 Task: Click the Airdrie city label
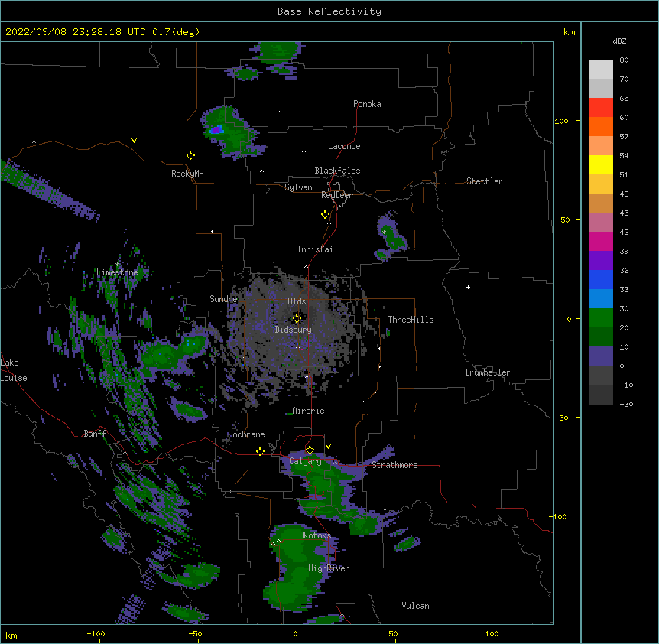308,411
